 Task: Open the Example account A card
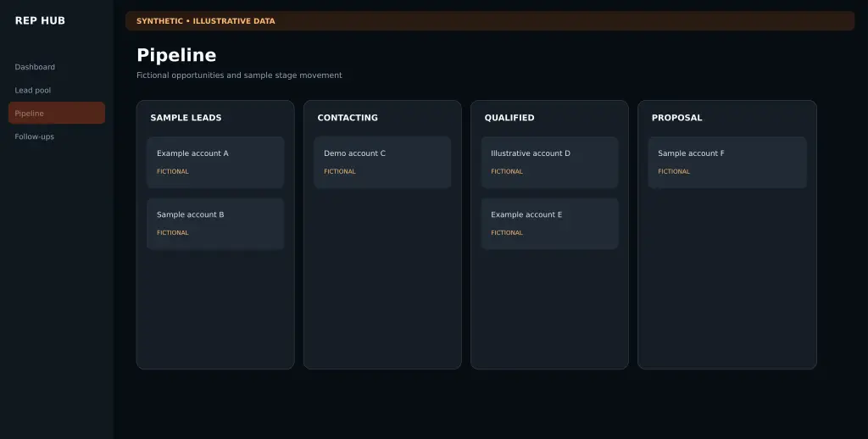click(215, 162)
